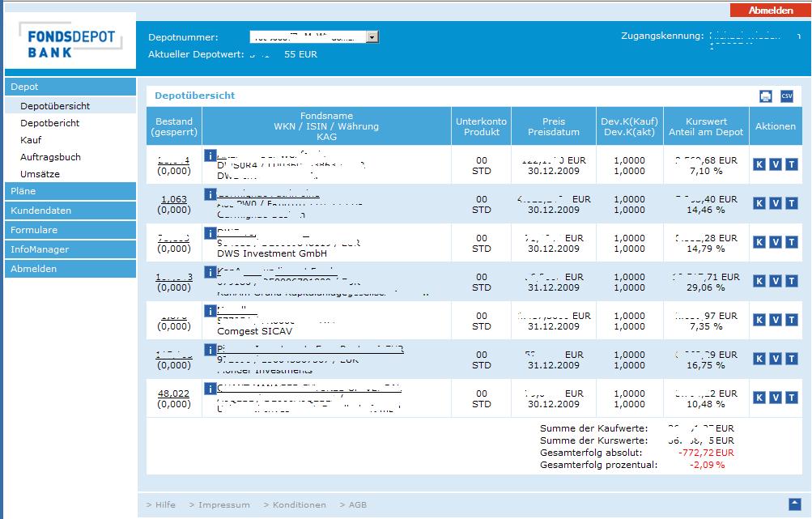Open info icon in the 14,46 % row
This screenshot has width=812, height=519.
(x=210, y=194)
